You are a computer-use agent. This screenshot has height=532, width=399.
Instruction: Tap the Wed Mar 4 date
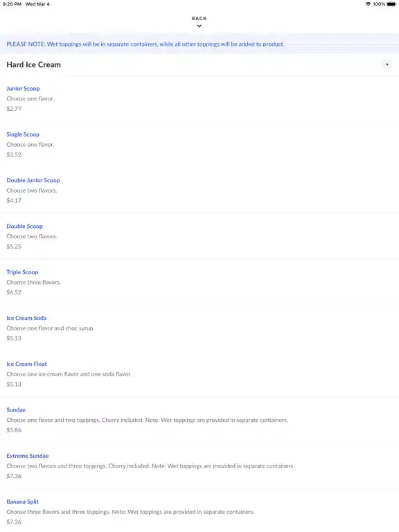tap(37, 4)
